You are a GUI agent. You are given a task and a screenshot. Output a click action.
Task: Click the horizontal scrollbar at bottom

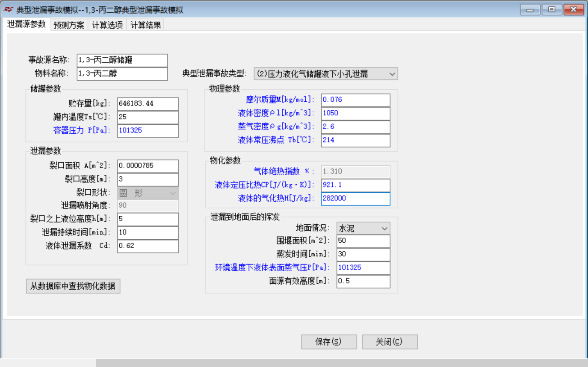coord(342,363)
